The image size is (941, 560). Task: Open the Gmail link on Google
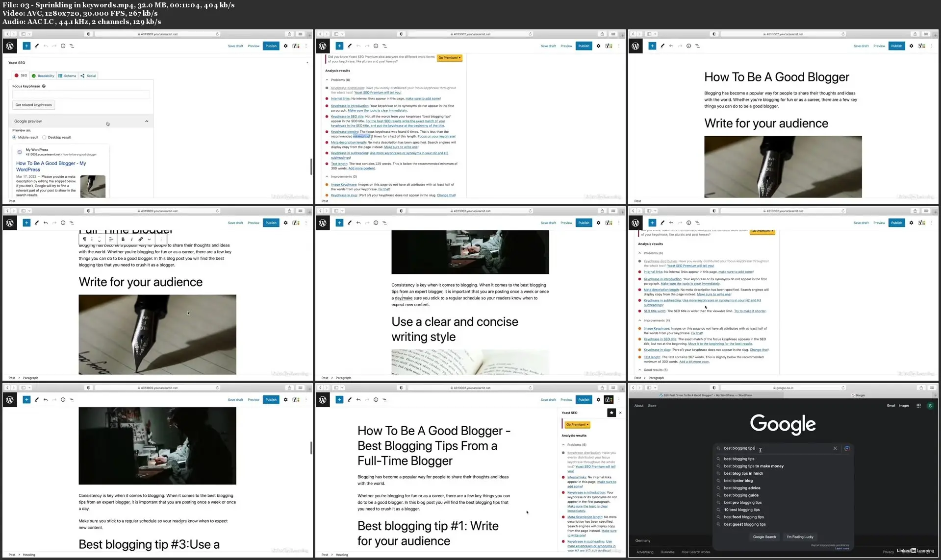(x=891, y=406)
